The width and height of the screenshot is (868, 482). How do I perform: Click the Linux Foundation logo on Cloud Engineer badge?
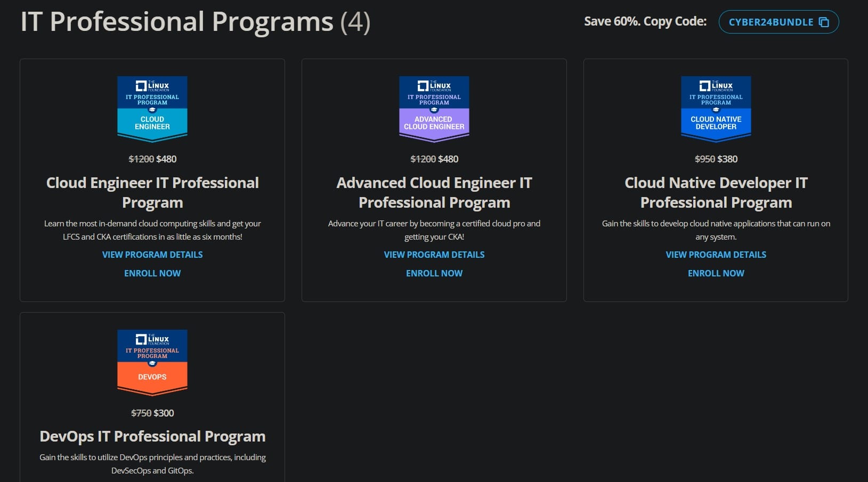click(152, 85)
